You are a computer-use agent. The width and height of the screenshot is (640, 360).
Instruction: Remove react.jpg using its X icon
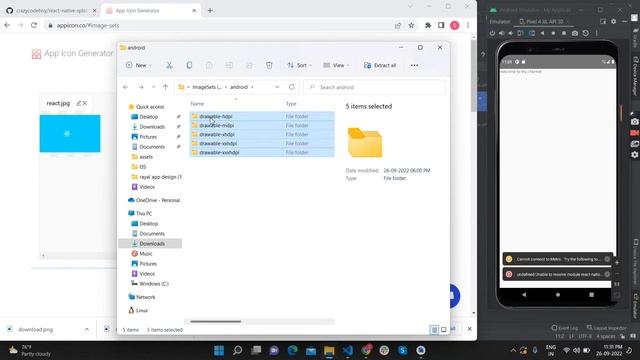click(x=85, y=103)
